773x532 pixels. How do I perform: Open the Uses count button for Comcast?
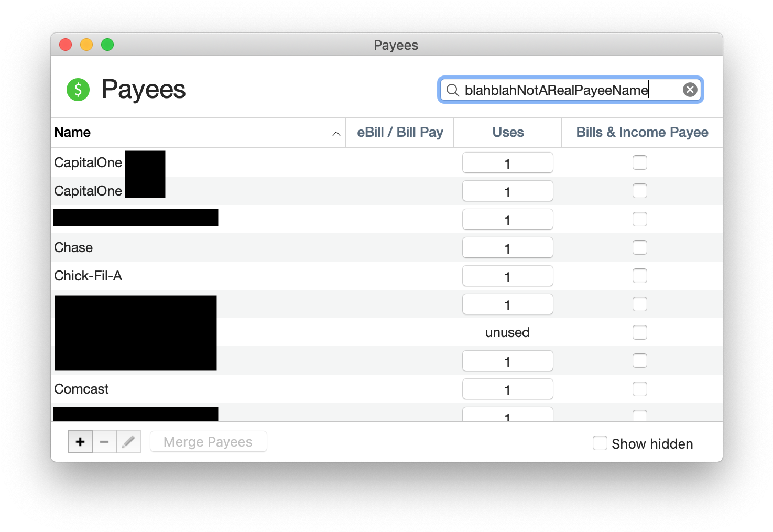tap(508, 389)
